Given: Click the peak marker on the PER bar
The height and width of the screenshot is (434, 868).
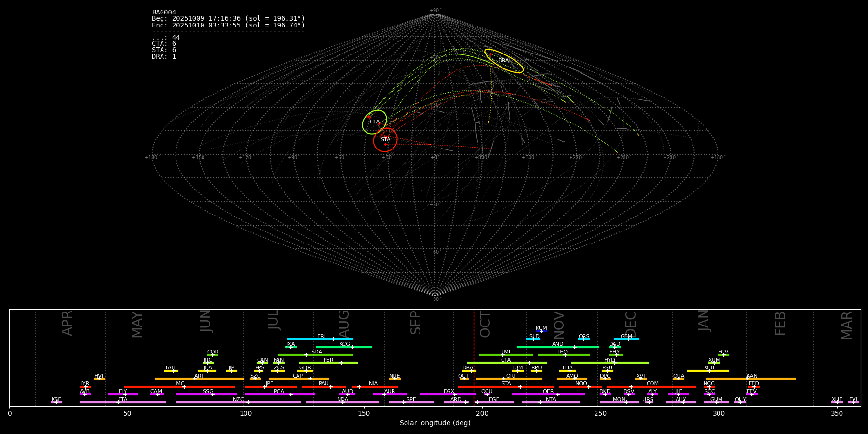Looking at the screenshot, I should click(x=341, y=363).
